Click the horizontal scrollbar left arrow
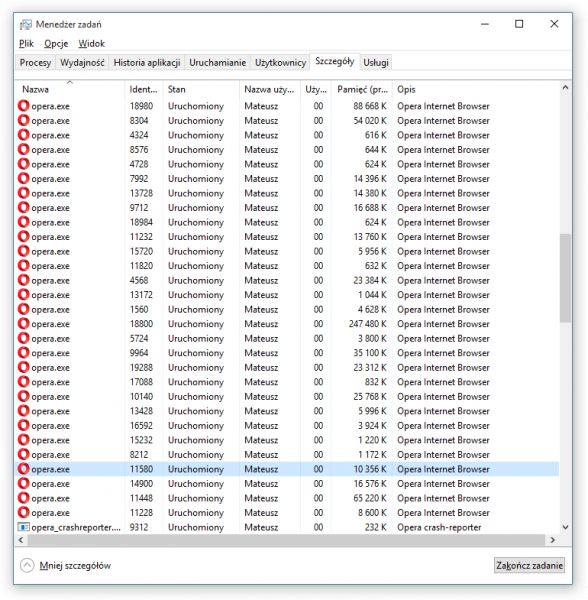 21,540
